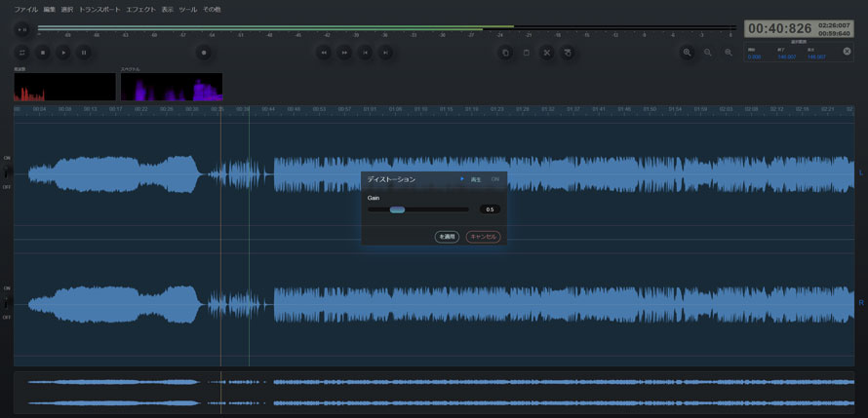
Task: Click the Gain value field showing 0.5
Action: (x=490, y=209)
